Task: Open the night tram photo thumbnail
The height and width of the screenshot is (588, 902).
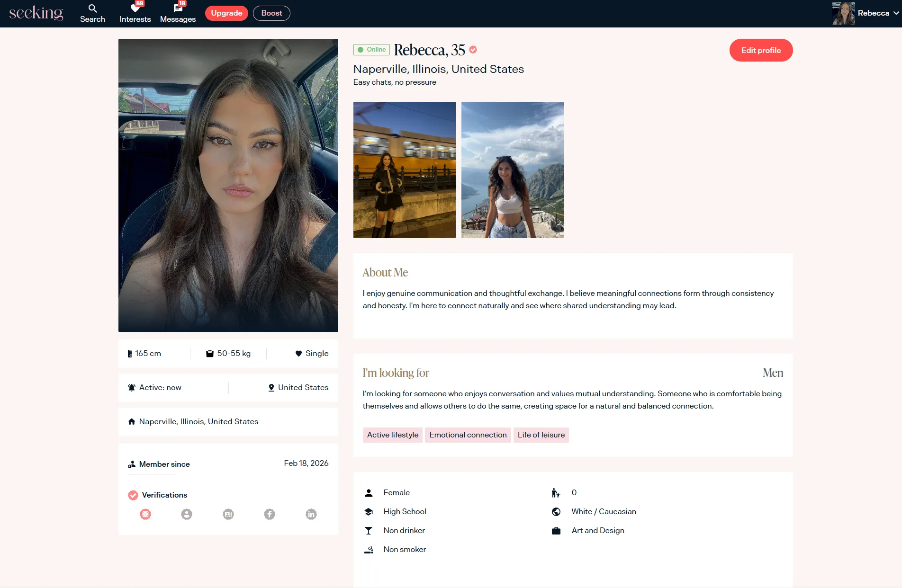Action: [x=405, y=170]
